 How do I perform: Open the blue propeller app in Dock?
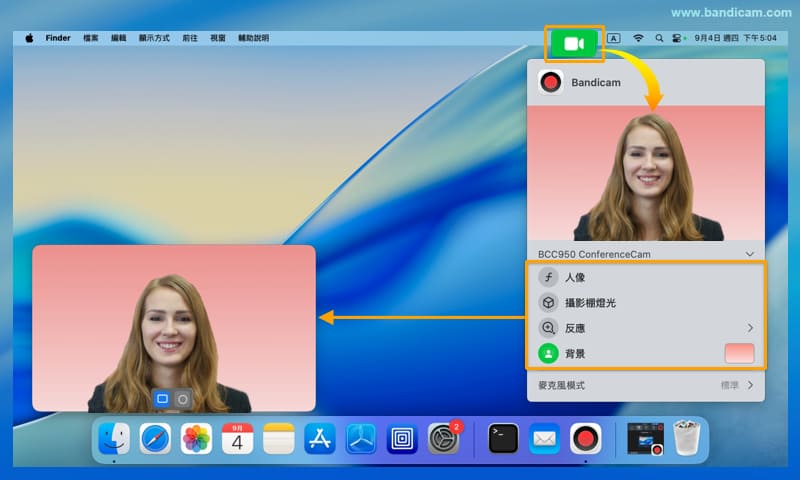coord(361,438)
